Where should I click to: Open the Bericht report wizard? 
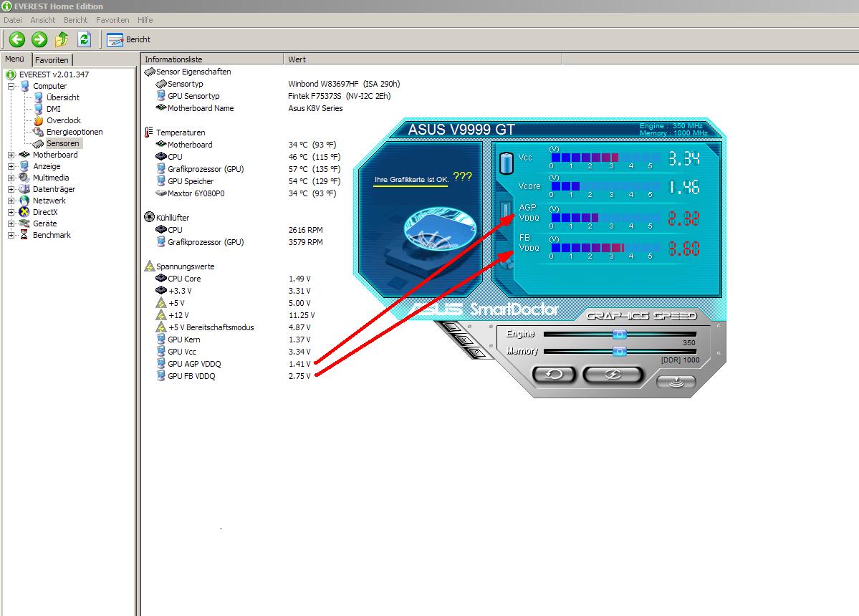coord(129,39)
